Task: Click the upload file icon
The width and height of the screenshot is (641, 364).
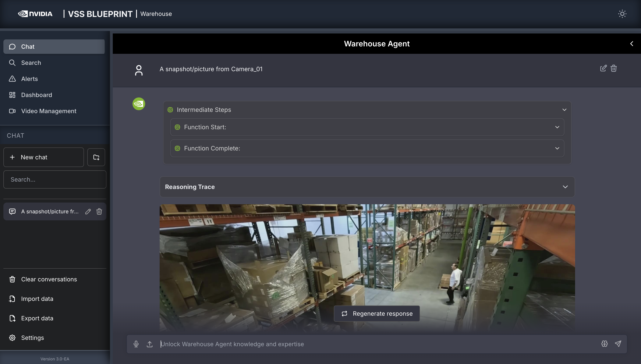Action: point(150,344)
